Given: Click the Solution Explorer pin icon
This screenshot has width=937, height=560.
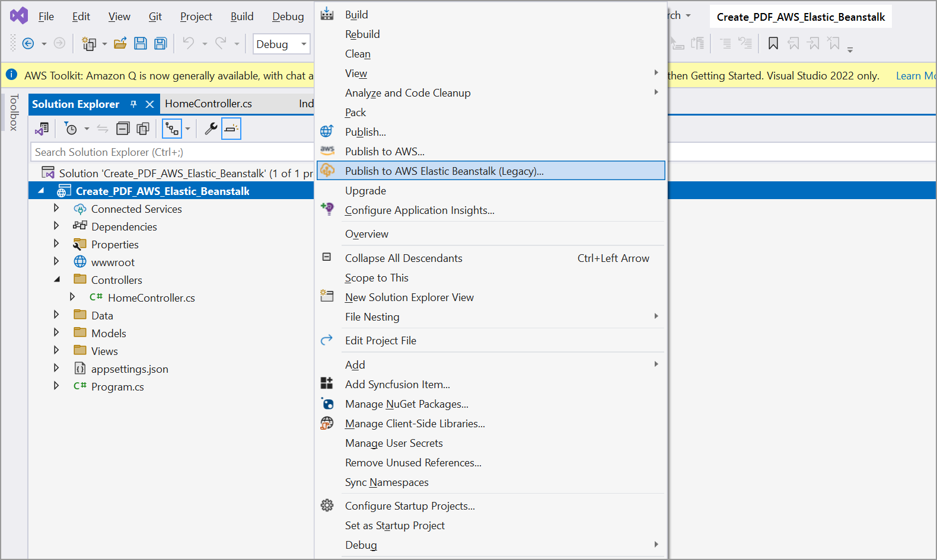Looking at the screenshot, I should pos(133,104).
